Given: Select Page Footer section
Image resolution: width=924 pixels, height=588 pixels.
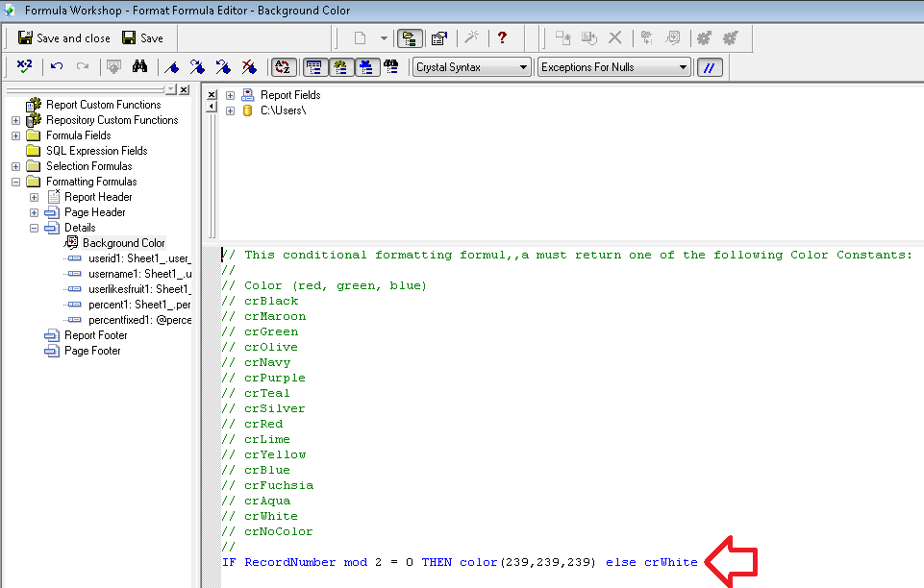Looking at the screenshot, I should coord(92,351).
